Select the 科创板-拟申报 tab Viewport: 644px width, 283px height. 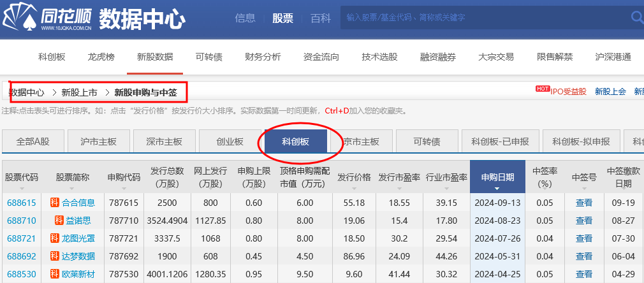coord(581,141)
